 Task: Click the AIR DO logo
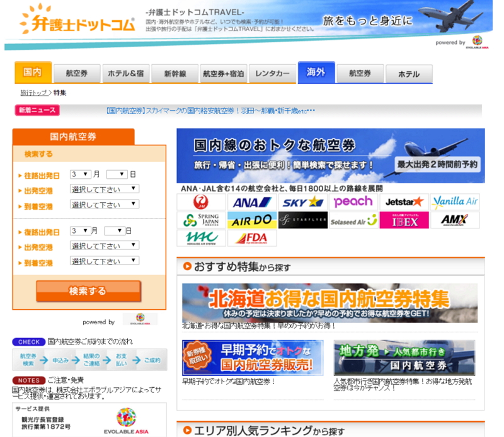tap(252, 220)
